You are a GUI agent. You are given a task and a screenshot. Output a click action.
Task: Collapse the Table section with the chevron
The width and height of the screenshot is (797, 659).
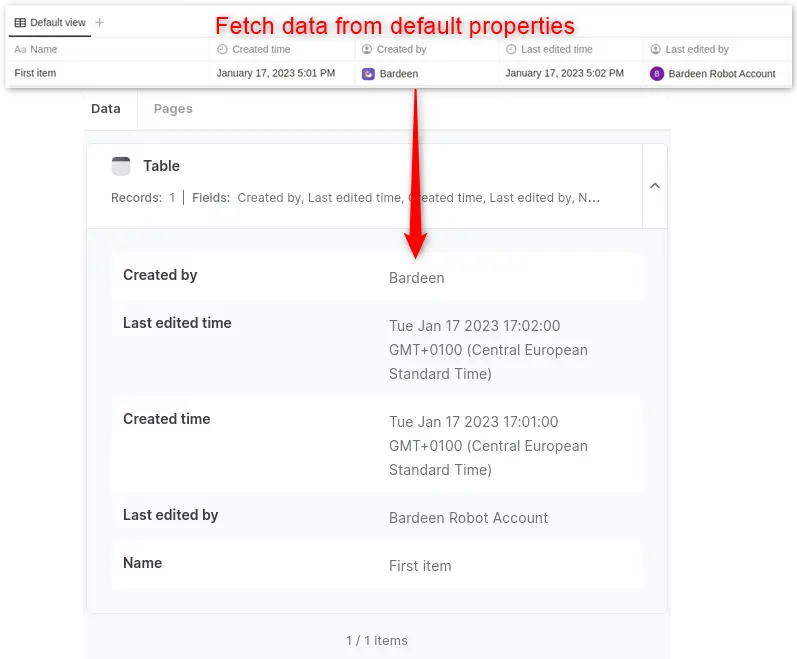[x=655, y=186]
